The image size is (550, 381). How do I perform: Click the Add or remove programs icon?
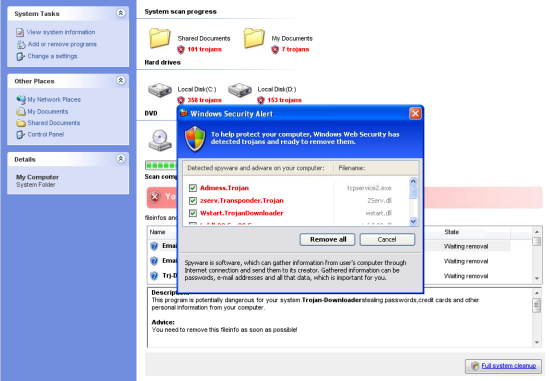pyautogui.click(x=21, y=45)
